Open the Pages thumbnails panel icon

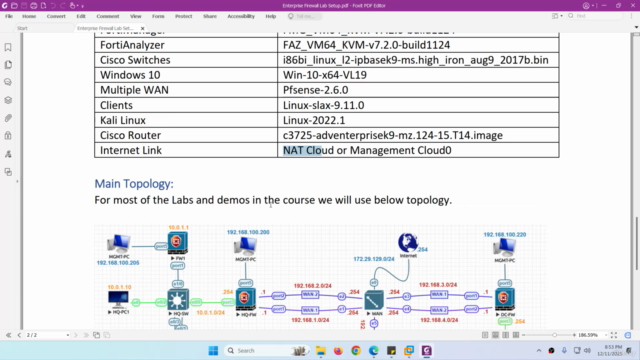tap(8, 65)
